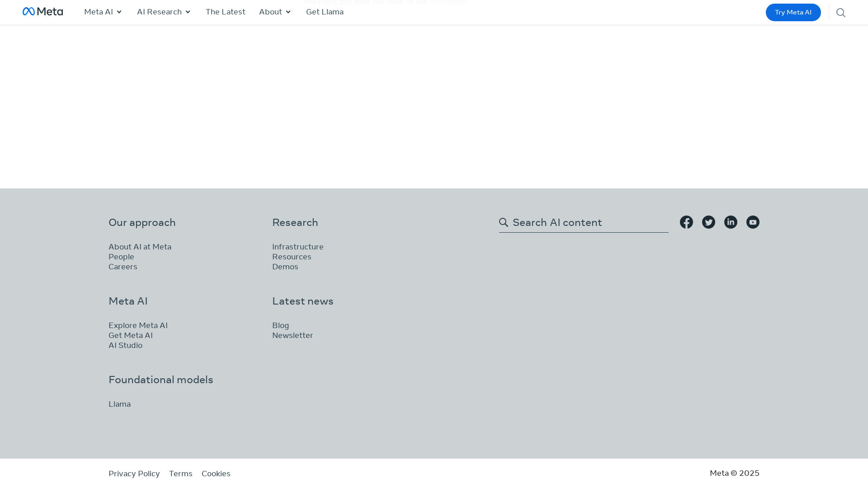Open Meta's Twitter profile icon
Image resolution: width=868 pixels, height=488 pixels.
click(x=708, y=222)
